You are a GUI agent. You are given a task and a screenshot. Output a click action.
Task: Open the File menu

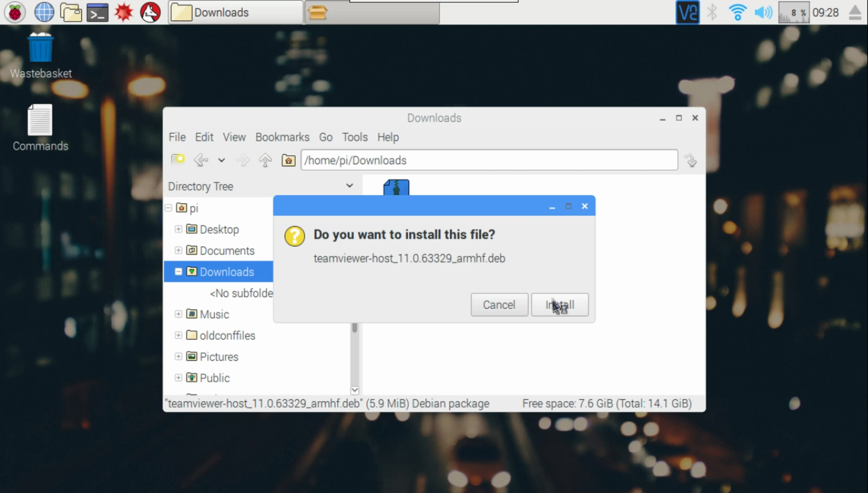tap(177, 137)
